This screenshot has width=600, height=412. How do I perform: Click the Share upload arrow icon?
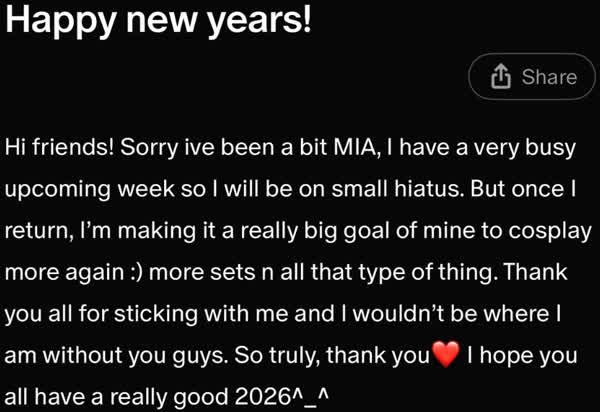[x=502, y=77]
